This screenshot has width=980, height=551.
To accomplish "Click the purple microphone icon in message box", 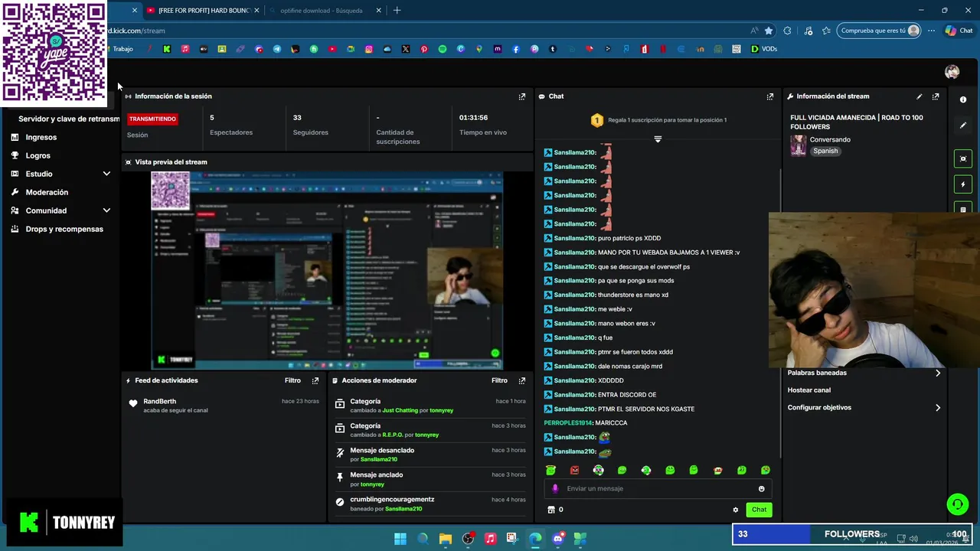I will [556, 488].
